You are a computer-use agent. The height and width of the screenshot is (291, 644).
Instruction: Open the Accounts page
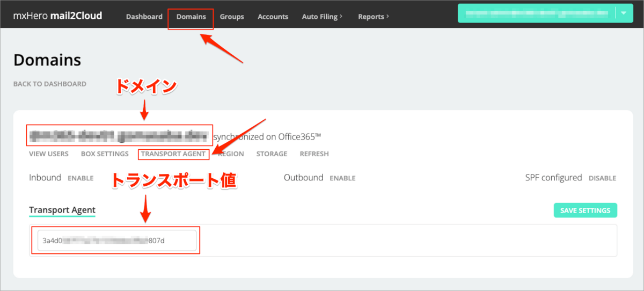[x=273, y=17]
